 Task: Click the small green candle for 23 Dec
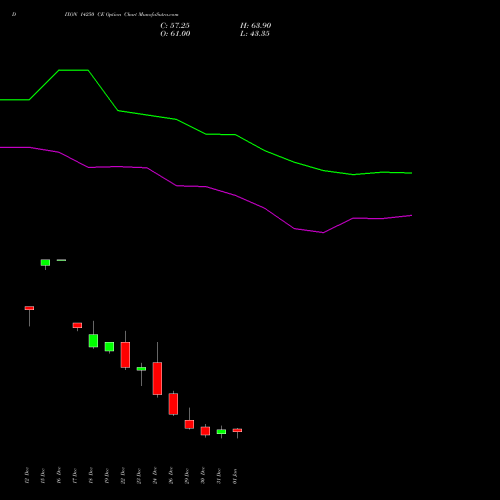coord(141,369)
